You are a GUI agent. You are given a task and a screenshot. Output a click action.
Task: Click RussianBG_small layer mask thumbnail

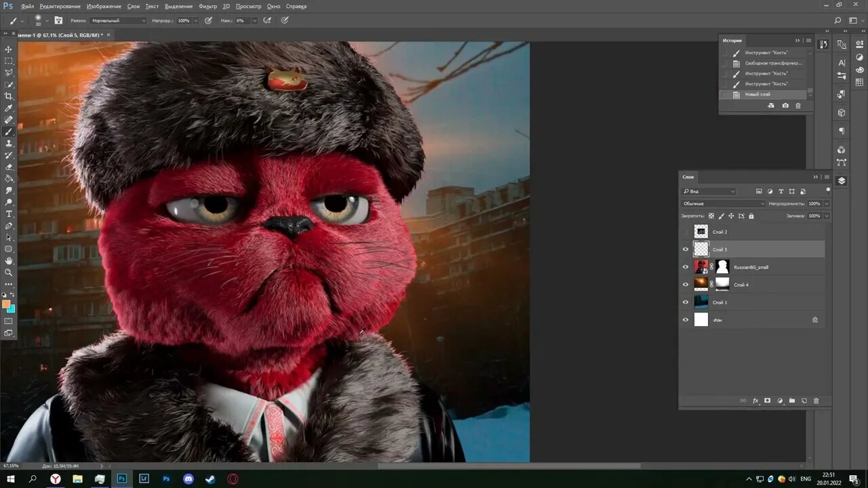click(722, 267)
